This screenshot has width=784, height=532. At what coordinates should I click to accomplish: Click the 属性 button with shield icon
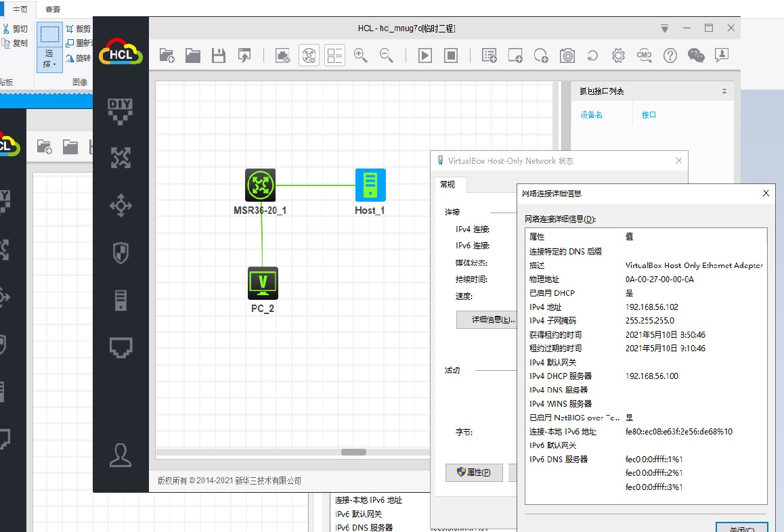point(474,472)
